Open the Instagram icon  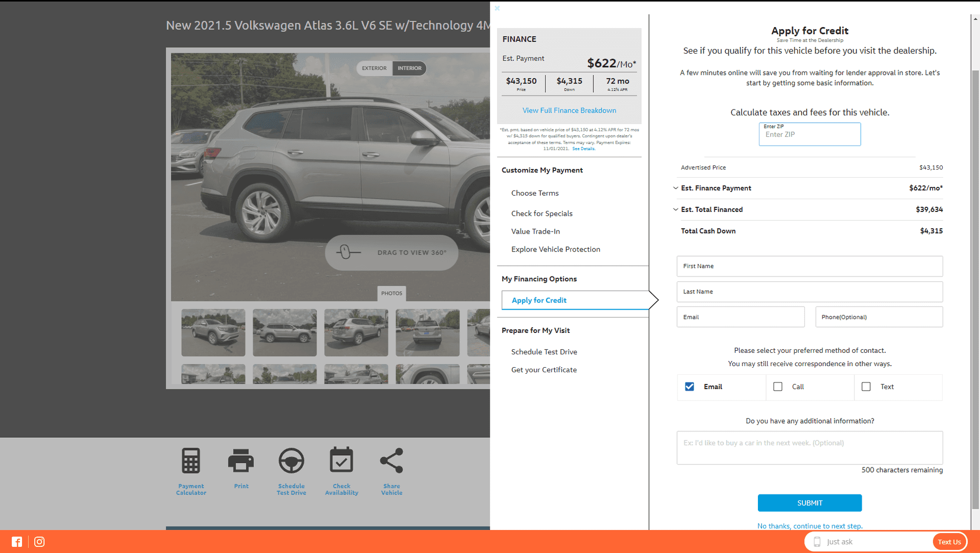(39, 542)
